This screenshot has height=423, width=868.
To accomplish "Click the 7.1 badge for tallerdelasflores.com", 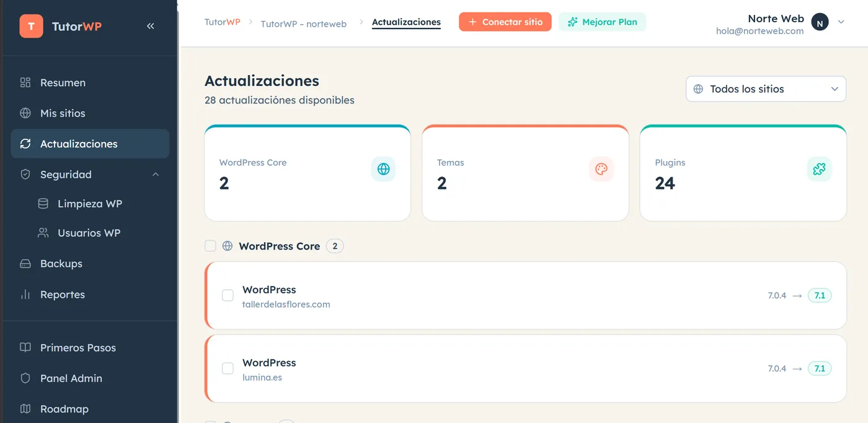I will 820,295.
